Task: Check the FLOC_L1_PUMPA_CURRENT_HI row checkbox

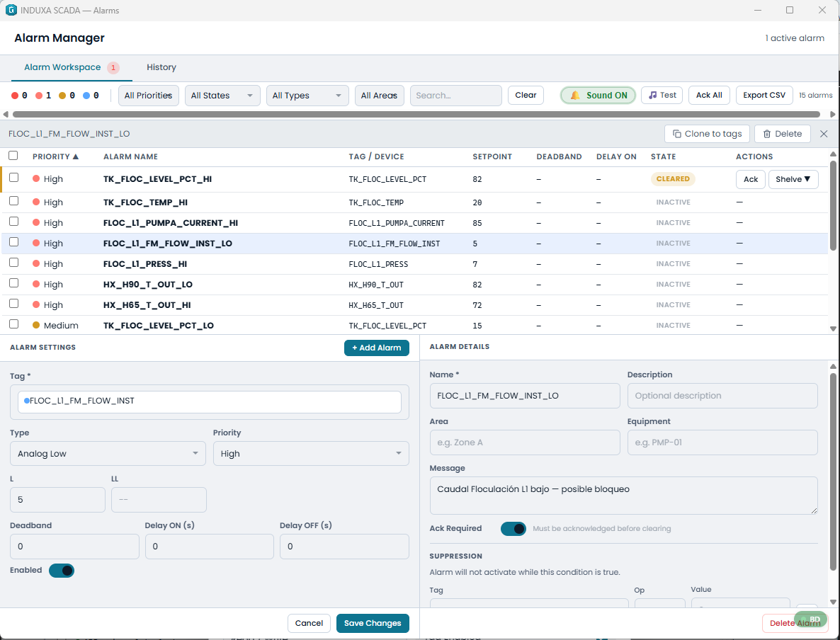Action: click(x=14, y=221)
